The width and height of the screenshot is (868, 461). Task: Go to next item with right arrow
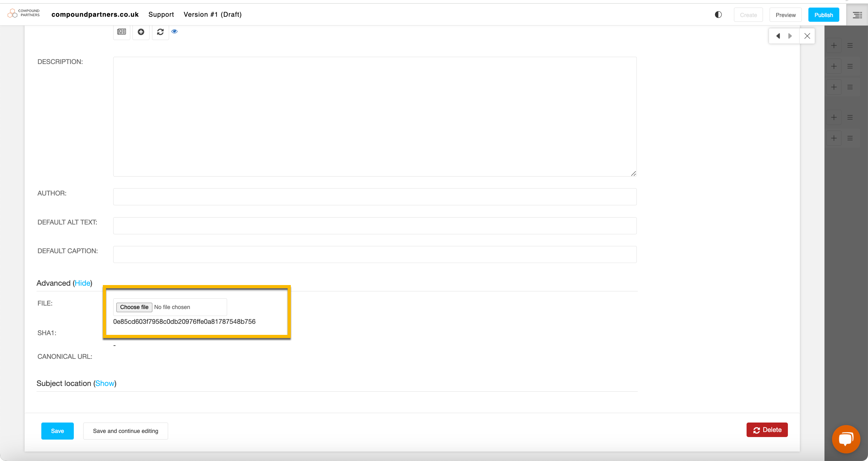tap(790, 36)
